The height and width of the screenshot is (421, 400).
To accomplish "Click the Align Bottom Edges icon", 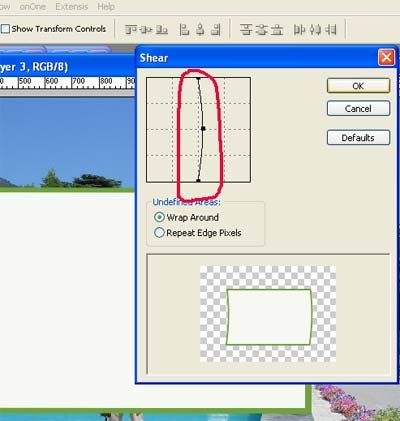I will (162, 30).
